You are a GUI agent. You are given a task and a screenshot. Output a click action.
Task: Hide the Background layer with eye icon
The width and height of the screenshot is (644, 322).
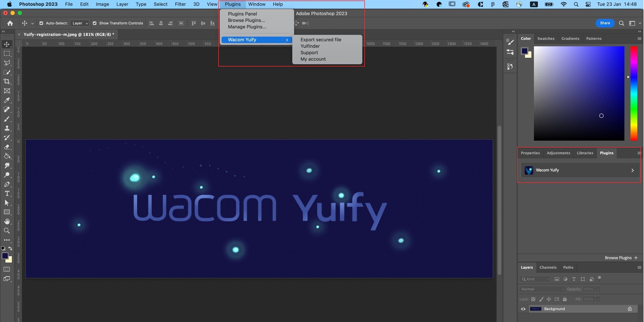(x=523, y=309)
